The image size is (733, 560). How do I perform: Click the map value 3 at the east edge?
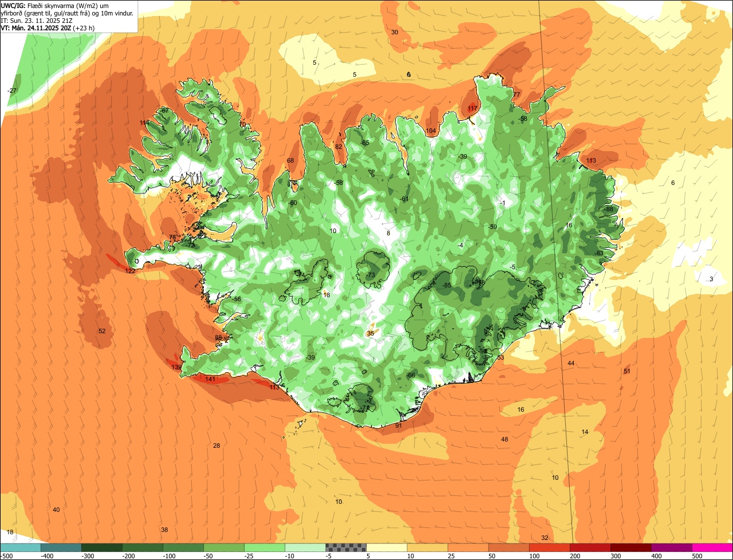(711, 279)
